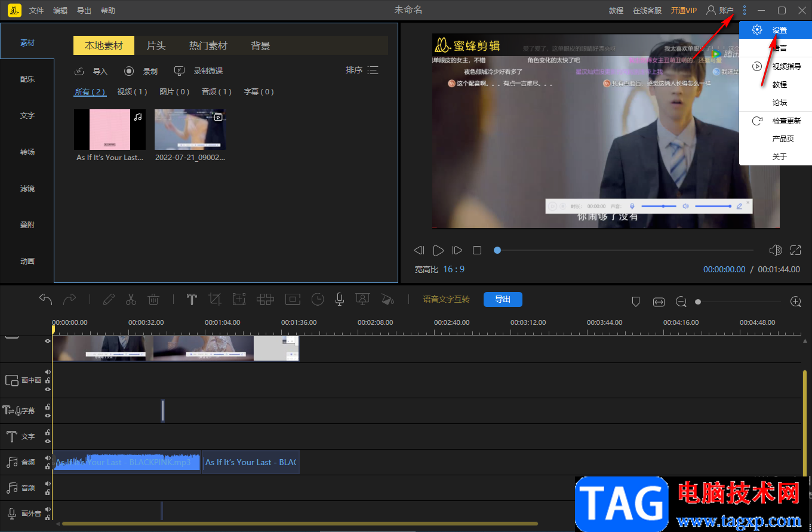Image resolution: width=812 pixels, height=532 pixels.
Task: Switch to the 热门素材 tab
Action: pos(208,46)
